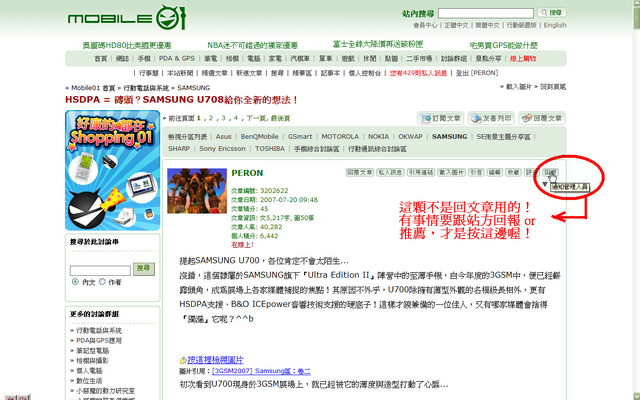The height and width of the screenshot is (400, 640).
Task: Open the 筆電 navigation item
Action: (x=210, y=59)
